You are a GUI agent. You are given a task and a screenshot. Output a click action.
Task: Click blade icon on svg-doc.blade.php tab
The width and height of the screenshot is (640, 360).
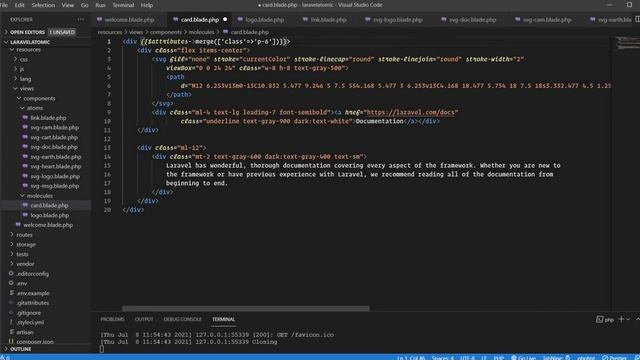pyautogui.click(x=444, y=19)
